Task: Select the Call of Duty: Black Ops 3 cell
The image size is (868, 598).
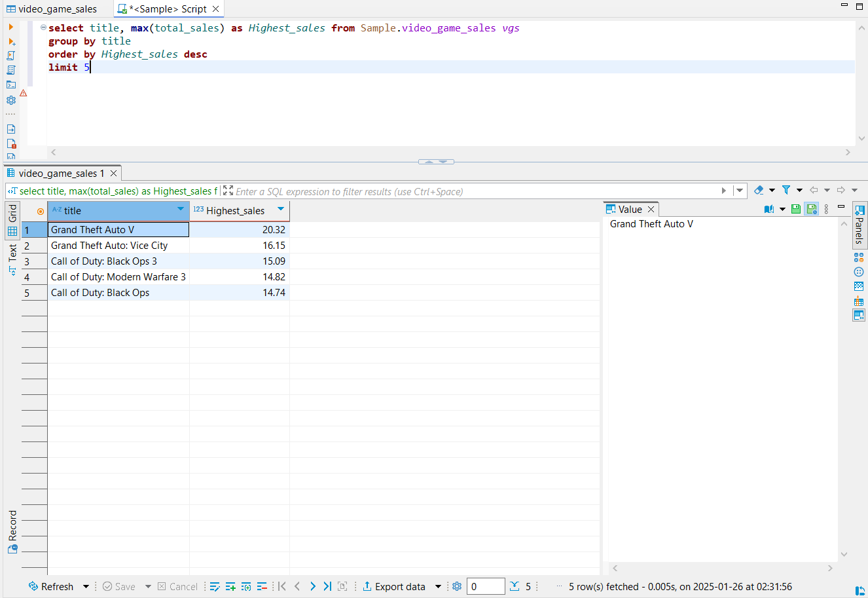Action: click(118, 261)
